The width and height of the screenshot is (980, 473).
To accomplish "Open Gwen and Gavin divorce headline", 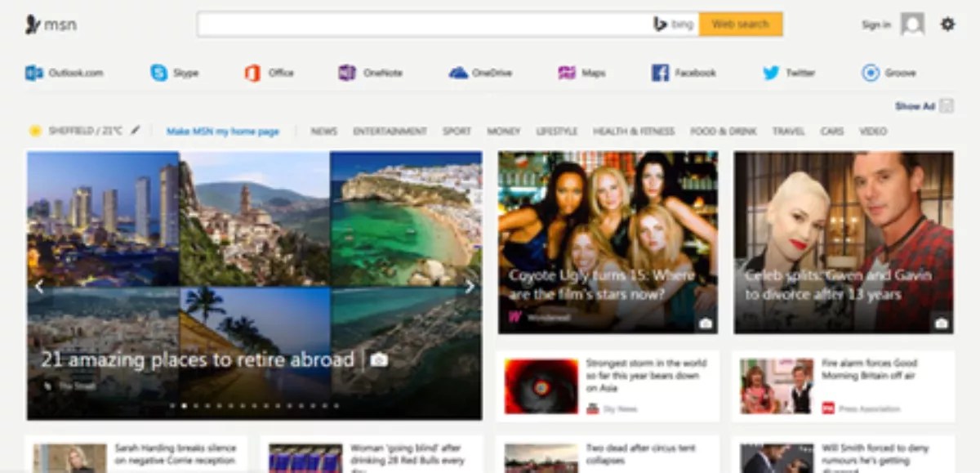I will pyautogui.click(x=838, y=284).
